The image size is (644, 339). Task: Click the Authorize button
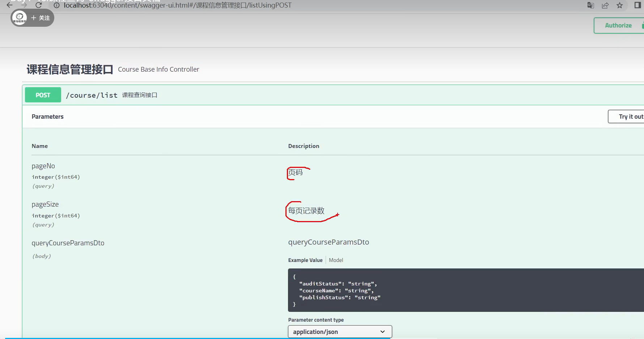[619, 25]
